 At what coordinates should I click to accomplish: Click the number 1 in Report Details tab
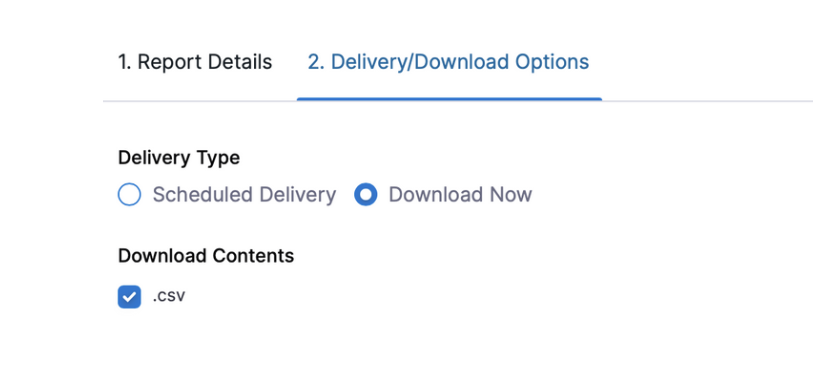click(124, 62)
